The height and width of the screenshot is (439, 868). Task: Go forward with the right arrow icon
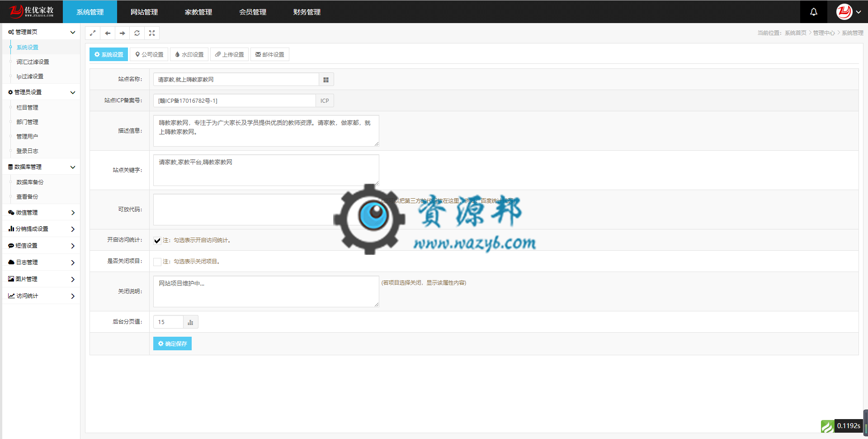(x=122, y=33)
